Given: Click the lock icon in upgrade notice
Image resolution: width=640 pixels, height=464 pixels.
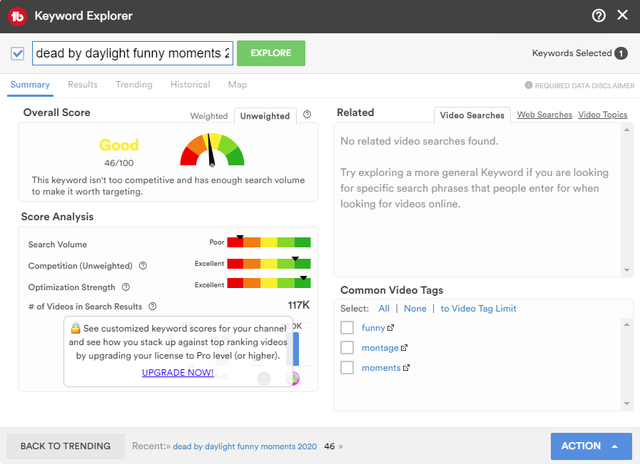Looking at the screenshot, I should click(75, 328).
